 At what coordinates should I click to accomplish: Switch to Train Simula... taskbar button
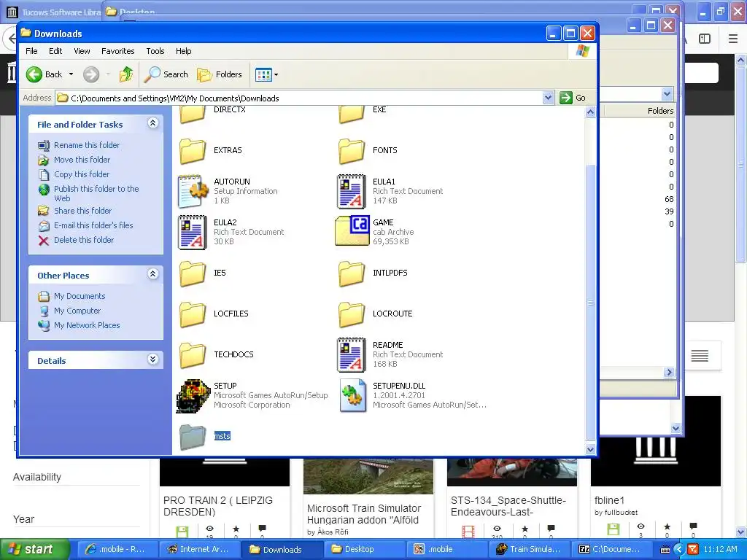coord(529,550)
